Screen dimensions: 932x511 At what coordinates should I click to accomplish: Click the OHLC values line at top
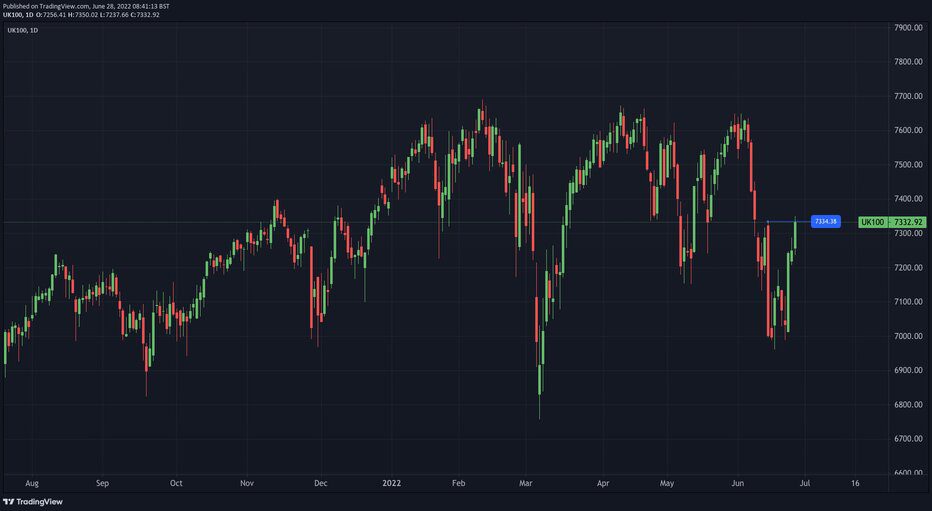click(x=81, y=15)
